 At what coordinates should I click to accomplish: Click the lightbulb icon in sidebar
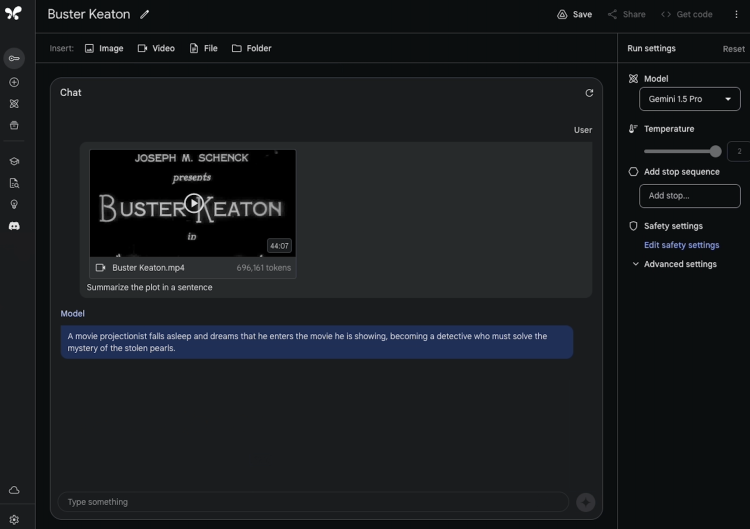point(14,205)
